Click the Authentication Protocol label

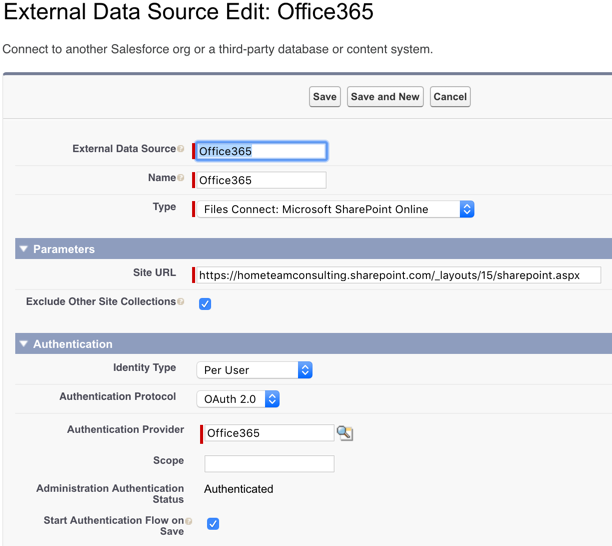117,397
